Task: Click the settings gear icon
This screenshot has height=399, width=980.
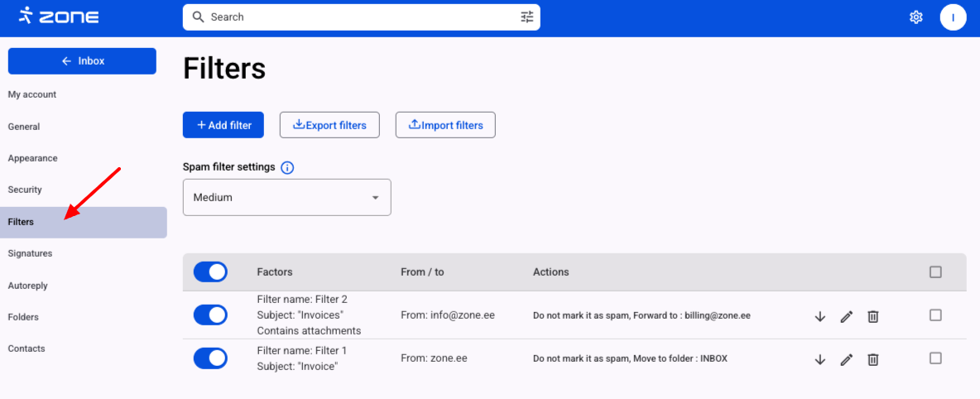Action: tap(915, 17)
